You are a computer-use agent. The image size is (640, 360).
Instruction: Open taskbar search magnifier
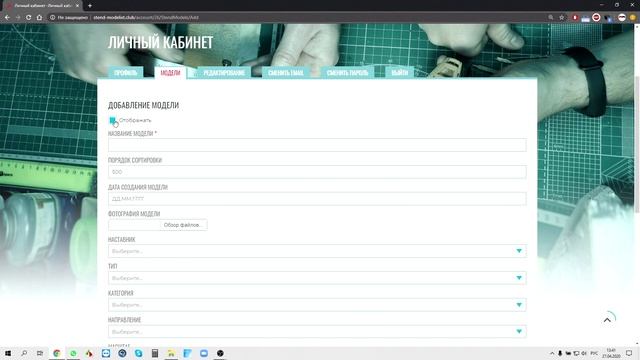click(x=24, y=353)
